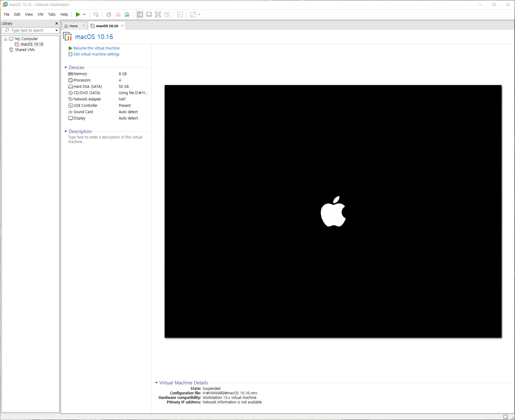Open the View menu

[x=29, y=14]
